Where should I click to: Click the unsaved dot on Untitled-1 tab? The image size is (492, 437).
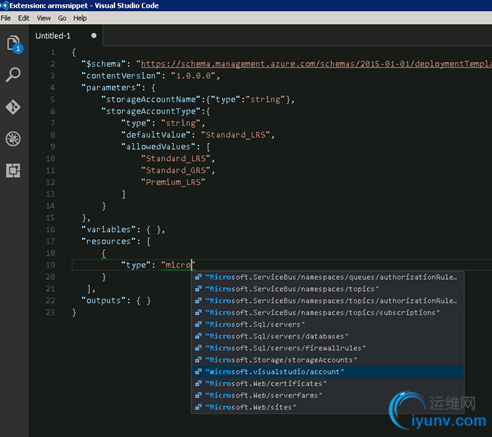click(94, 35)
